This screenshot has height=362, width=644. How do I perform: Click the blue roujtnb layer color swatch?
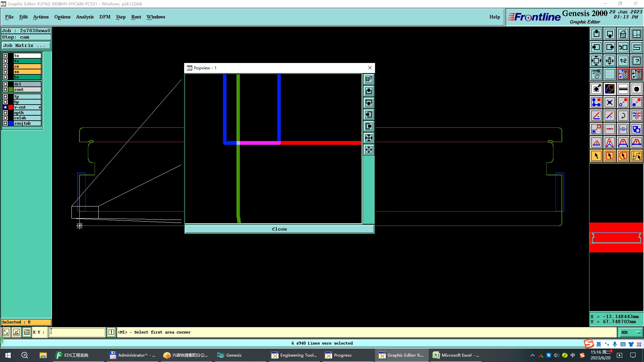11,123
